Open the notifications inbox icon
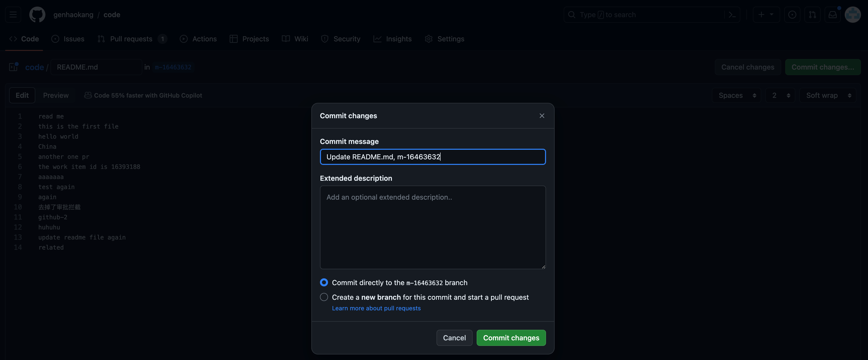Viewport: 868px width, 360px height. click(833, 14)
